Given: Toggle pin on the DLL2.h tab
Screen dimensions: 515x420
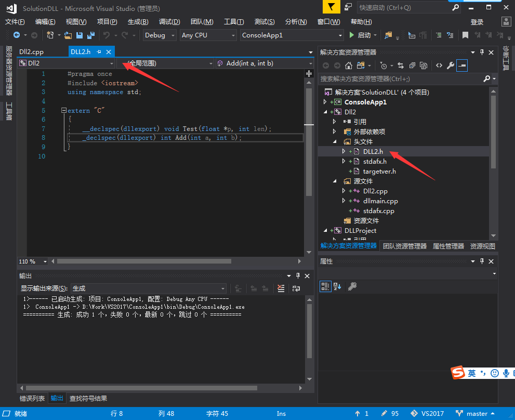Looking at the screenshot, I should click(x=99, y=51).
